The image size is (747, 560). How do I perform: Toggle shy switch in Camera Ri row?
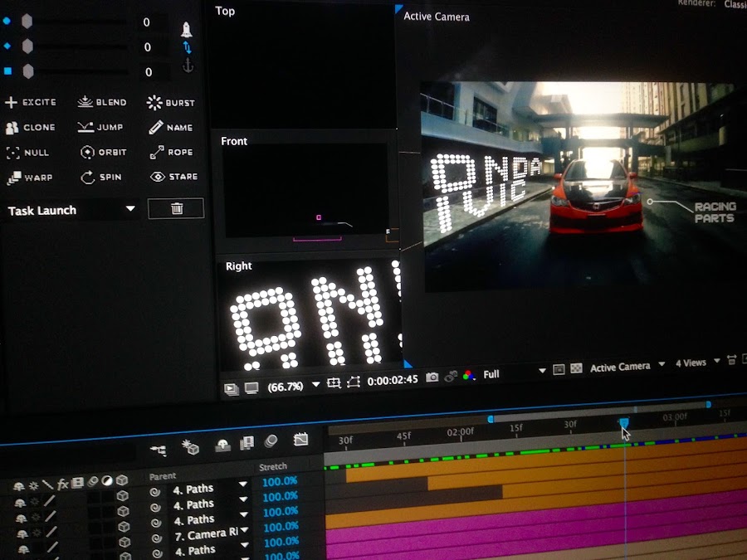point(22,549)
